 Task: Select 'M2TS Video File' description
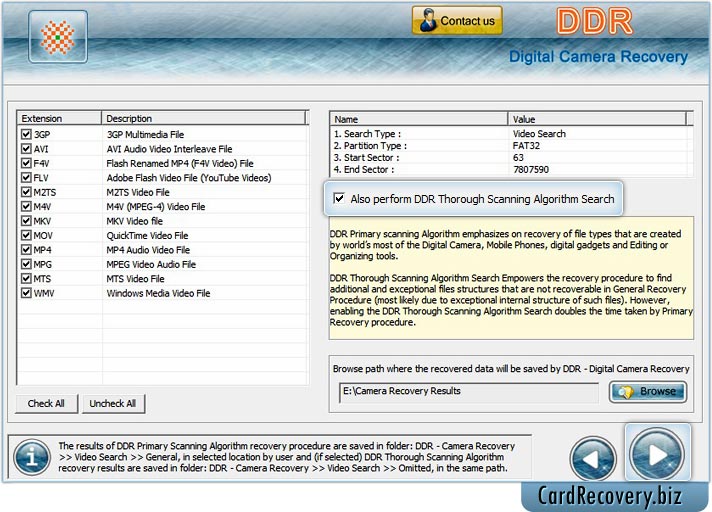(138, 192)
